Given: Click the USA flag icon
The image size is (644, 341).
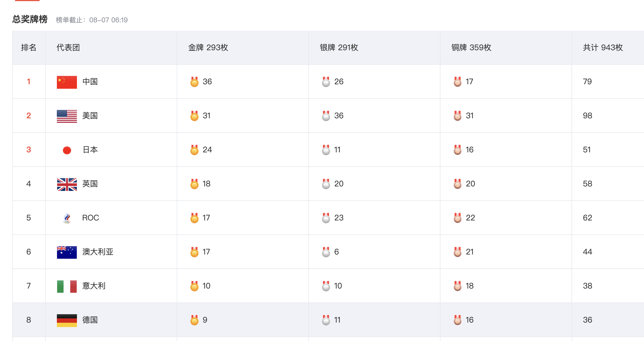Looking at the screenshot, I should point(67,116).
